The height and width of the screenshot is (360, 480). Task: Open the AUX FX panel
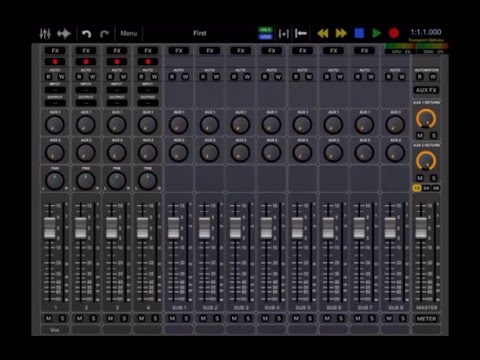[426, 90]
